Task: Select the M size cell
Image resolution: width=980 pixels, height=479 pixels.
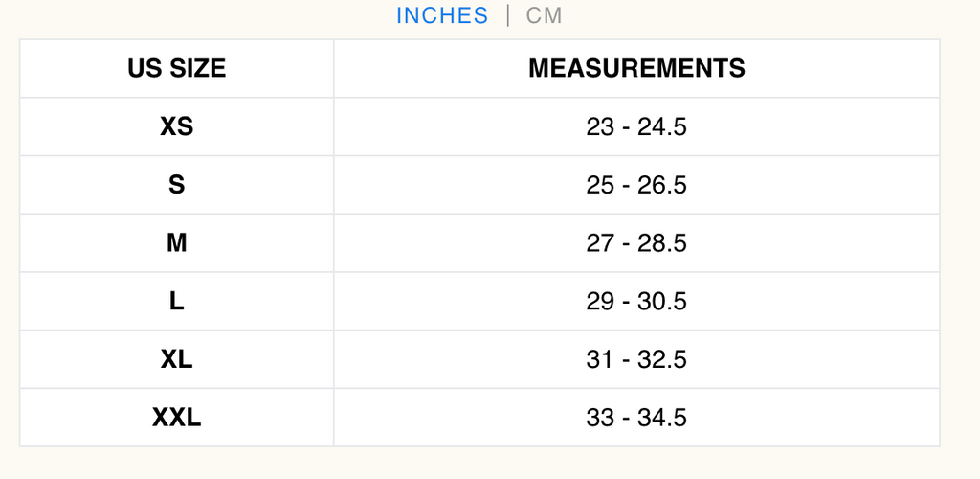Action: point(176,242)
